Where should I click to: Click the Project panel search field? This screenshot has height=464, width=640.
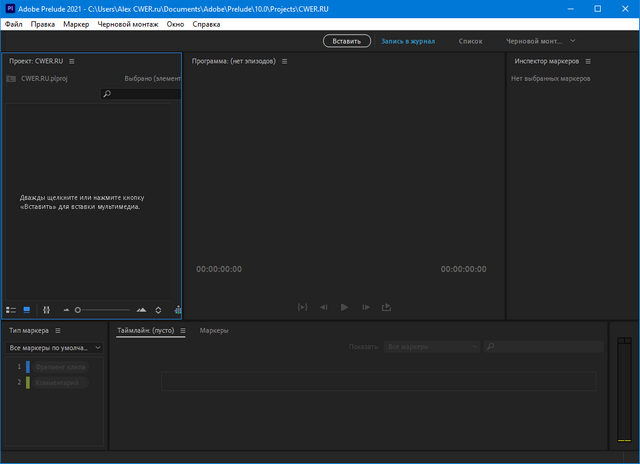click(144, 94)
